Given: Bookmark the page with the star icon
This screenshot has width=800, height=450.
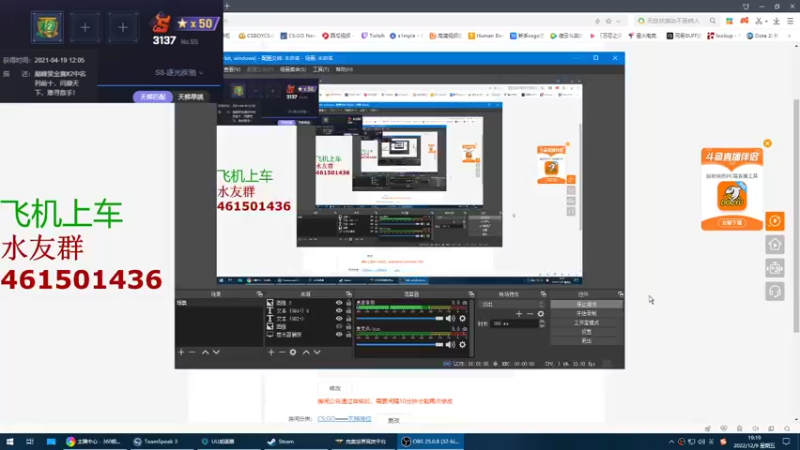Looking at the screenshot, I should click(x=608, y=21).
